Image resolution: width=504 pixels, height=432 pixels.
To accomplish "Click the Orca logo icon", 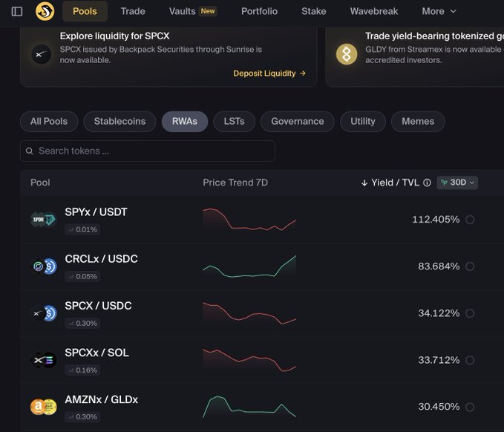I will tap(45, 11).
